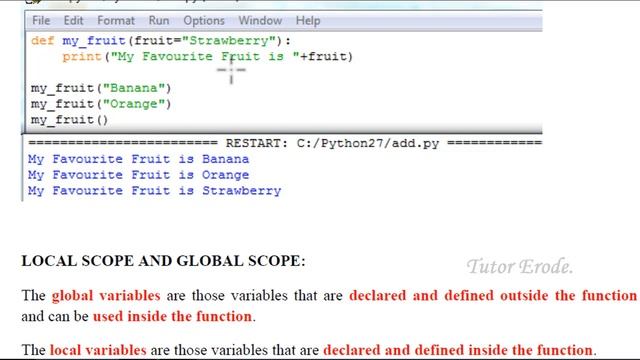The height and width of the screenshot is (360, 640).
Task: Click the my_fruit("Orange") call line
Action: [101, 104]
